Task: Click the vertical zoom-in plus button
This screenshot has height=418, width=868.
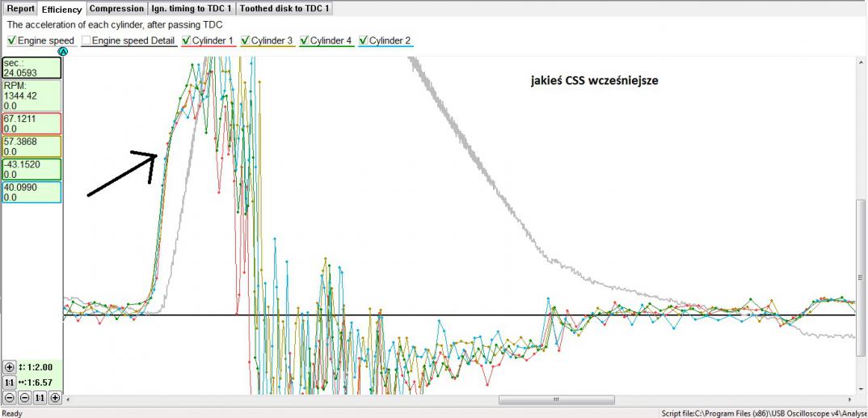Action: 9,367
